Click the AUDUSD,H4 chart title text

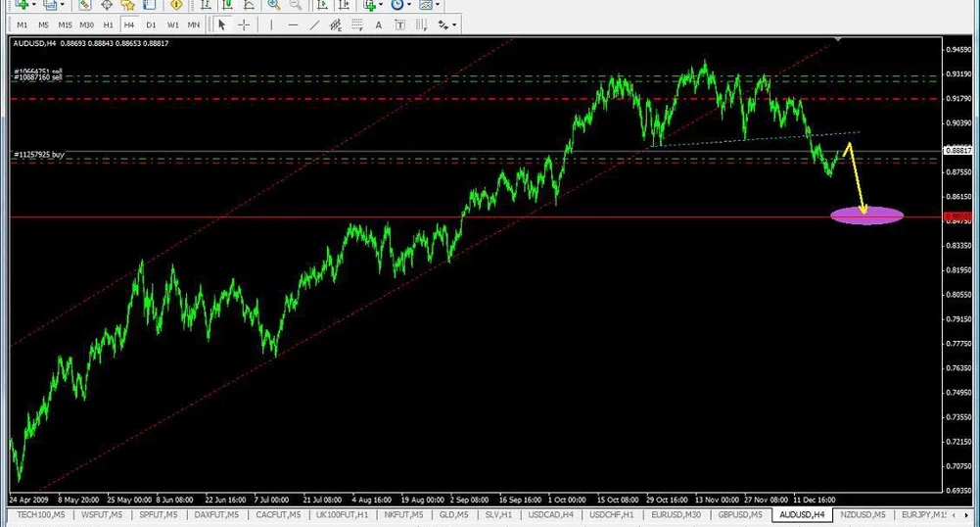coord(34,43)
